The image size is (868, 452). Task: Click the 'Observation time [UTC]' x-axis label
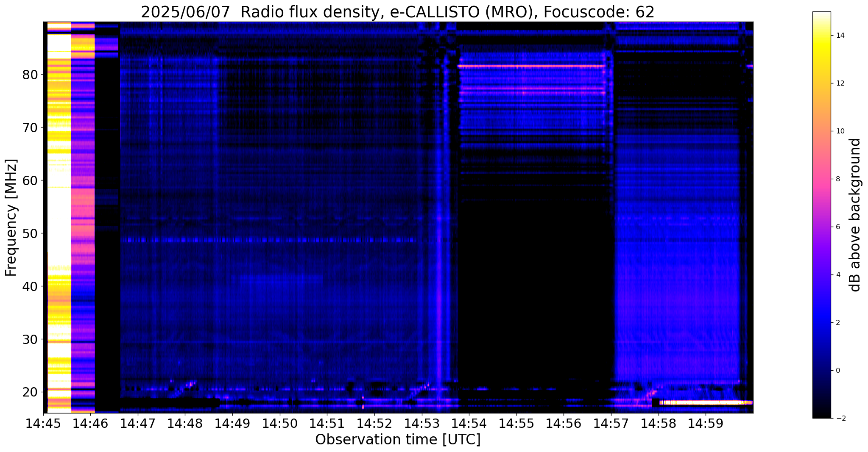click(398, 440)
